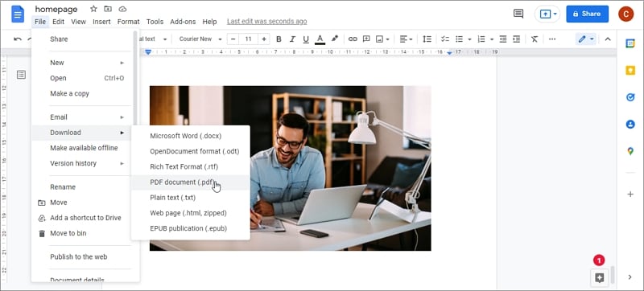Open the comment history icon
The image size is (644, 291).
tap(518, 14)
